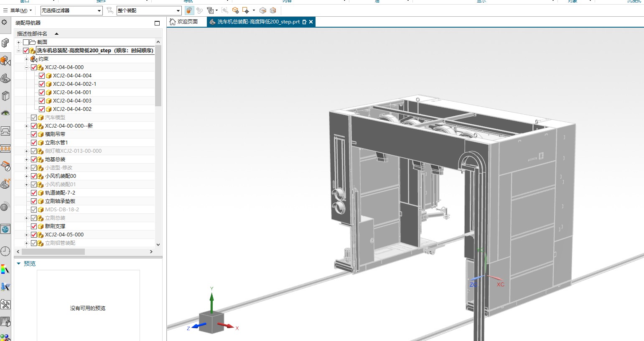The width and height of the screenshot is (644, 341).
Task: Click the rectangle with crosshair selection icon
Action: click(x=246, y=10)
